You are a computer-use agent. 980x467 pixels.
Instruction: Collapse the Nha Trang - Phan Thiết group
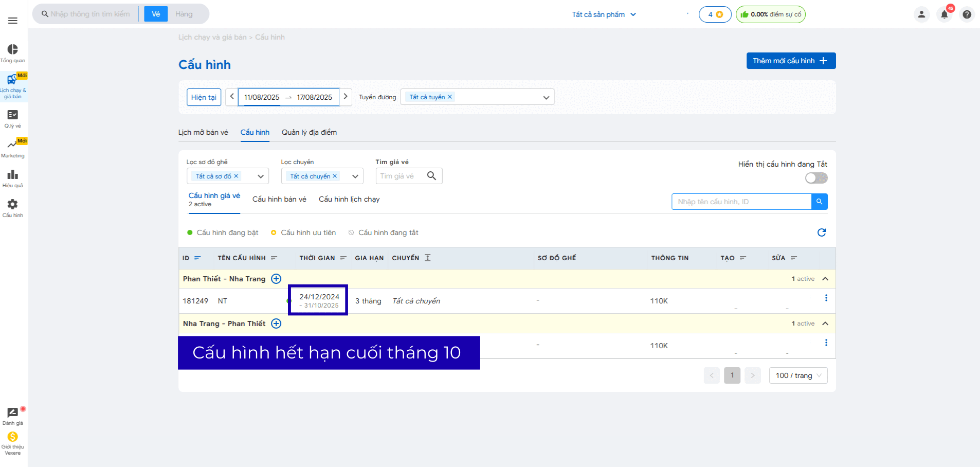tap(825, 324)
